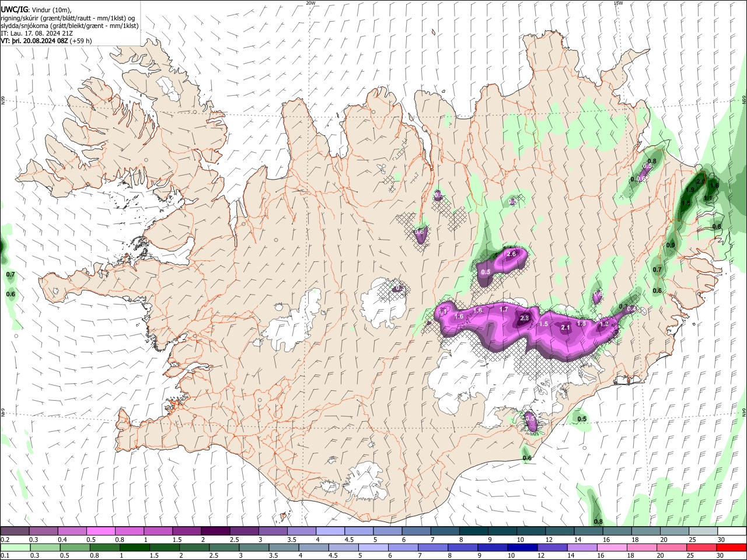This screenshot has width=747, height=560.
Task: Click the 'slydda/snjókoma' legend description line
Action: (70, 26)
